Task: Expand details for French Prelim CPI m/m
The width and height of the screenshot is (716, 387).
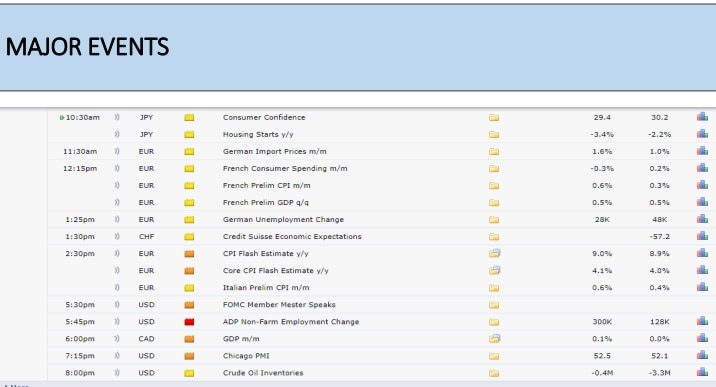Action: coord(494,186)
